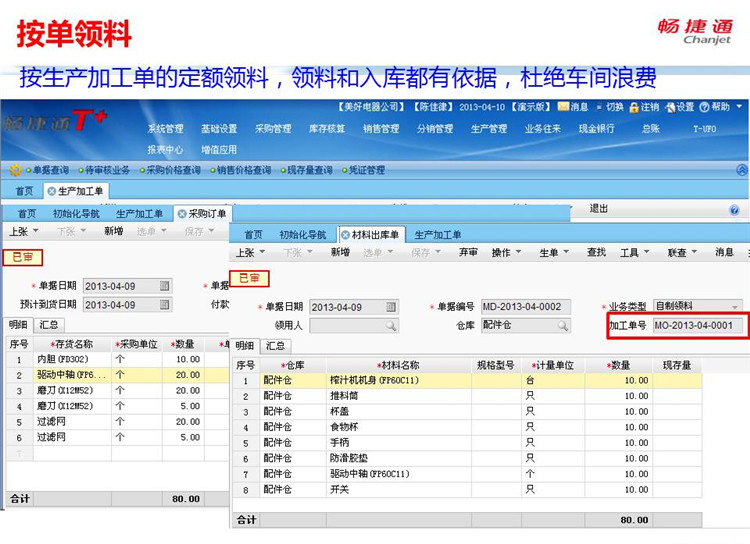Click the blue help icon below 退出
This screenshot has width=750, height=544.
[x=734, y=211]
